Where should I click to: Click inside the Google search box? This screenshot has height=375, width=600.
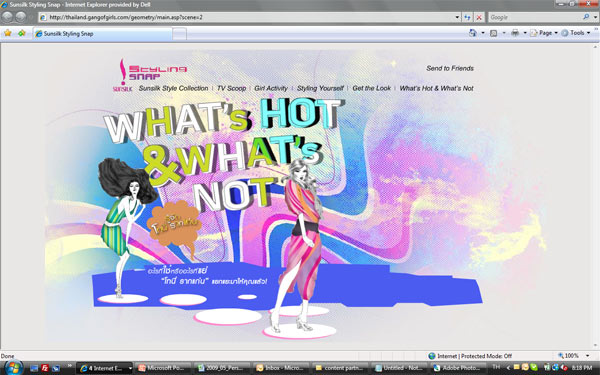(535, 17)
